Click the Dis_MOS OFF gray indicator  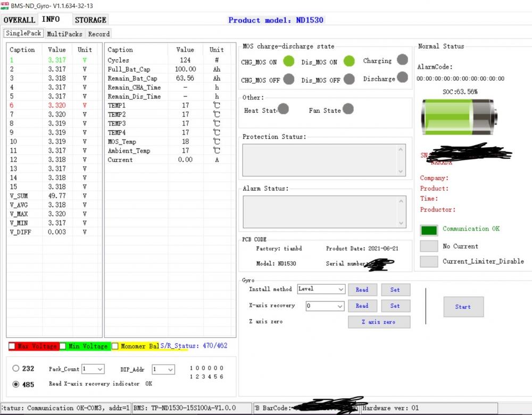pyautogui.click(x=349, y=79)
